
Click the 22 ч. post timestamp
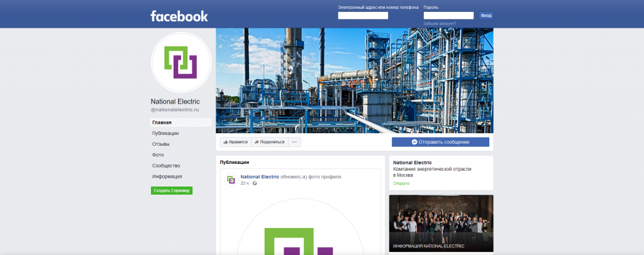tap(245, 183)
